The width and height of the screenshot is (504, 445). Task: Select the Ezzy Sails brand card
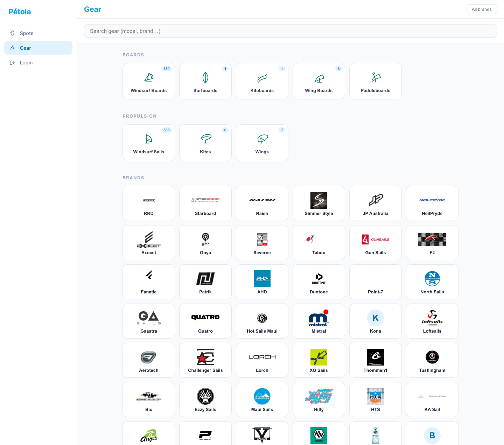point(205,399)
